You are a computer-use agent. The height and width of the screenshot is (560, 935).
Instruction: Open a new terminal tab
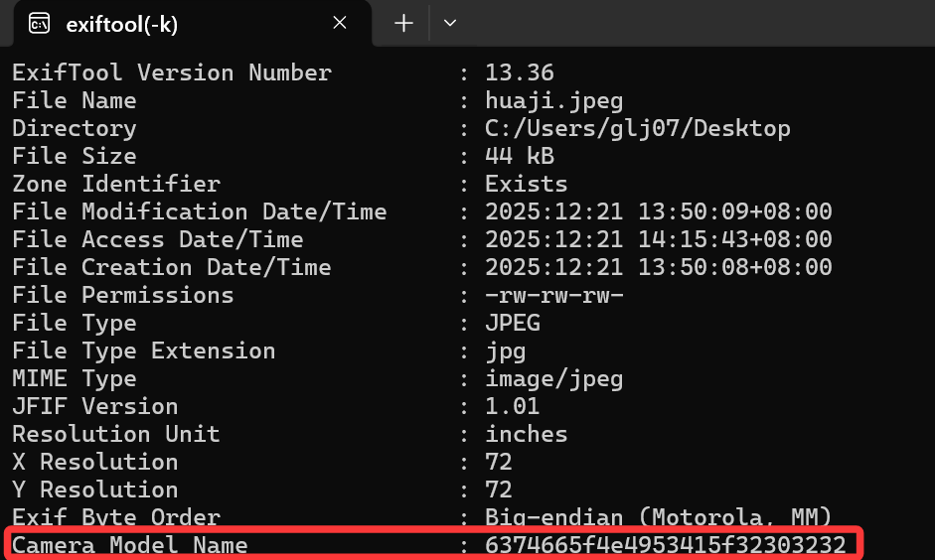tap(403, 24)
